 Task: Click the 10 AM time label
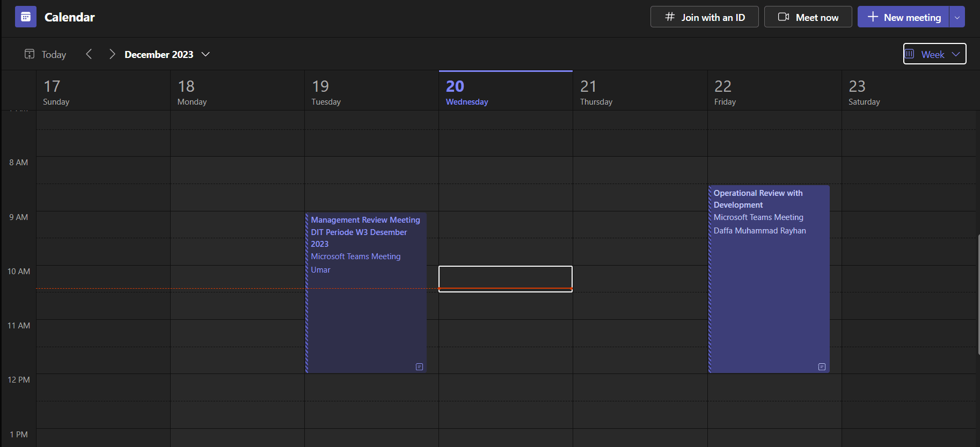pos(19,272)
